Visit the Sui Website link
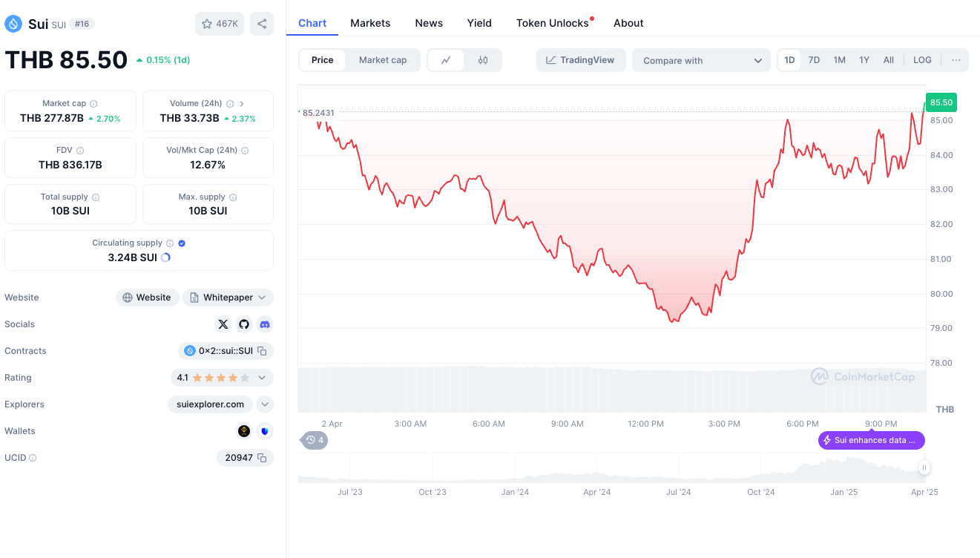This screenshot has width=980, height=558. click(147, 298)
